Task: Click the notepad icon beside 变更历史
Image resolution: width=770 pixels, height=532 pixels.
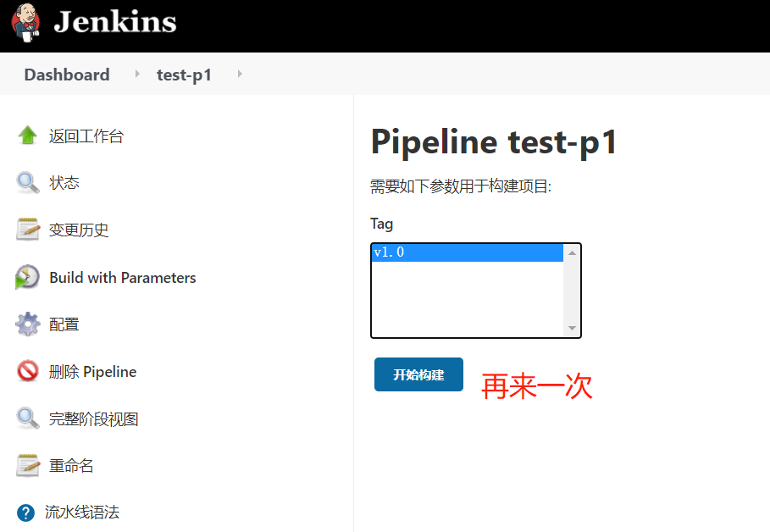Action: pos(27,230)
